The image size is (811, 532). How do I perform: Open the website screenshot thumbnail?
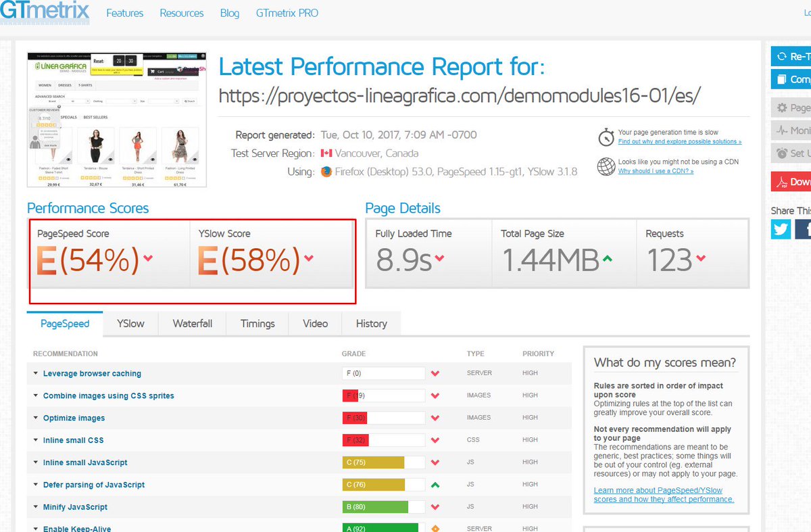pos(117,120)
